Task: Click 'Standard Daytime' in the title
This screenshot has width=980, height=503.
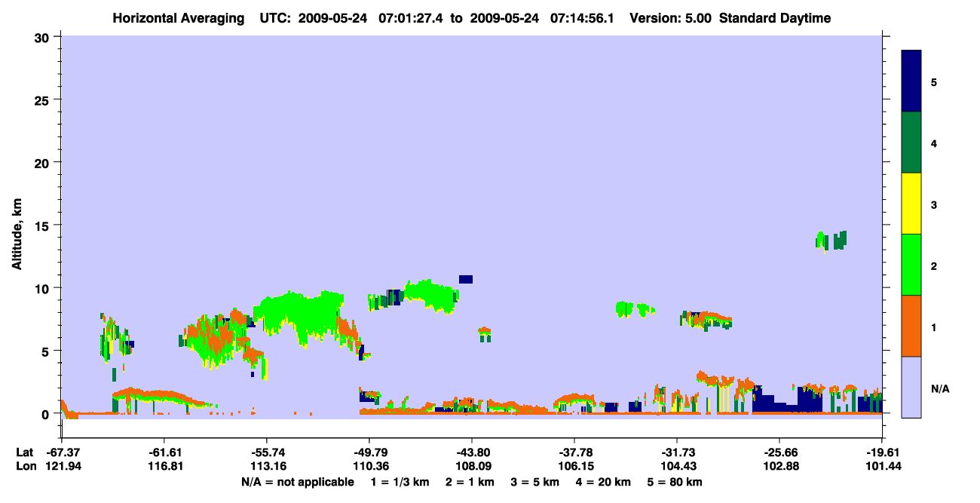Action: (x=775, y=18)
